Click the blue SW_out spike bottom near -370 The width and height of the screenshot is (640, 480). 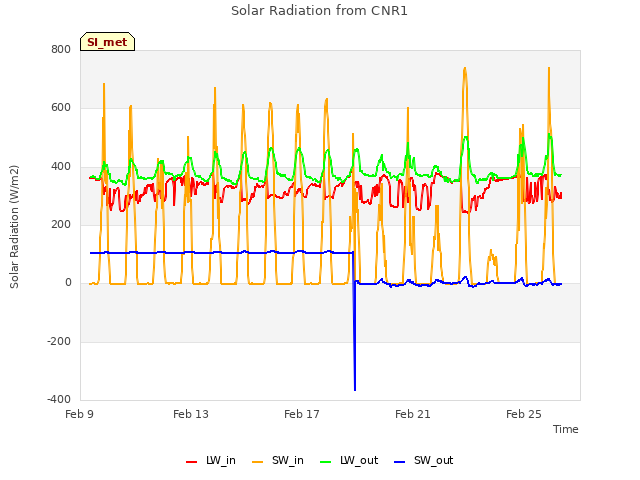(x=355, y=389)
